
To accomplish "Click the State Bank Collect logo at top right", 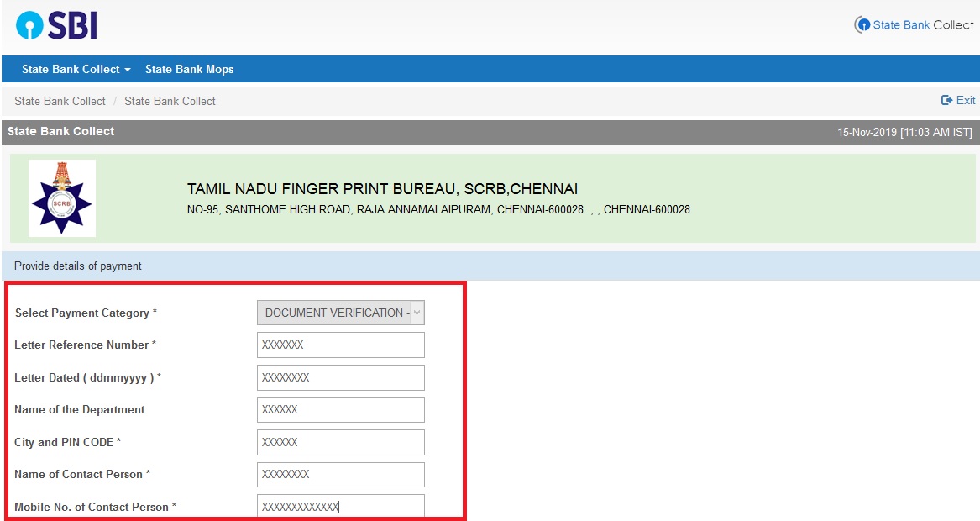I will [x=914, y=25].
